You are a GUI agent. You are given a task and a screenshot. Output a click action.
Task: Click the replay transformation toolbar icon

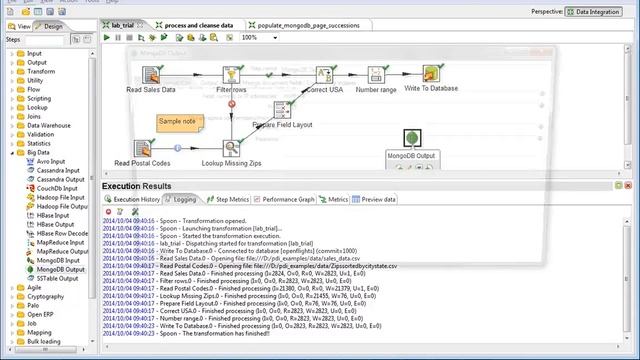pos(164,38)
